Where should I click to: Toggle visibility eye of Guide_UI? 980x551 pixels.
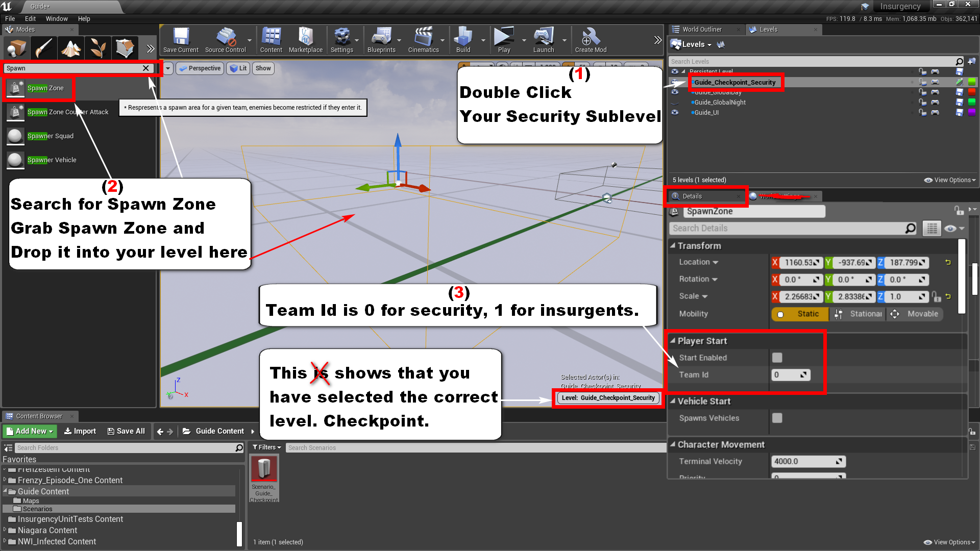(675, 113)
